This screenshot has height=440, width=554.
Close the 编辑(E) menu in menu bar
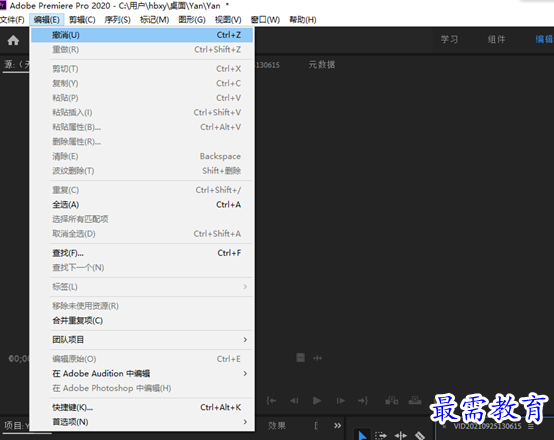(x=47, y=20)
